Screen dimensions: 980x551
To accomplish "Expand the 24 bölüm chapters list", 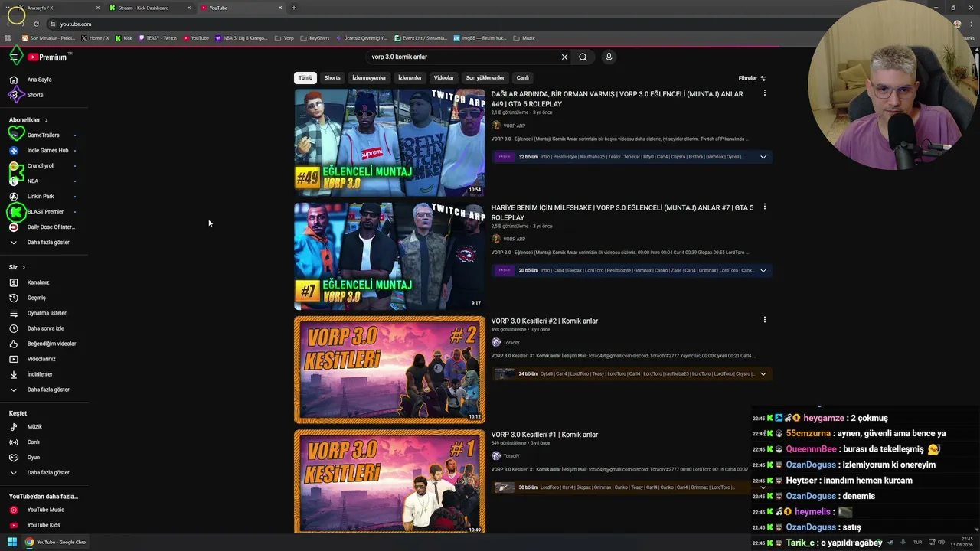I will (763, 374).
